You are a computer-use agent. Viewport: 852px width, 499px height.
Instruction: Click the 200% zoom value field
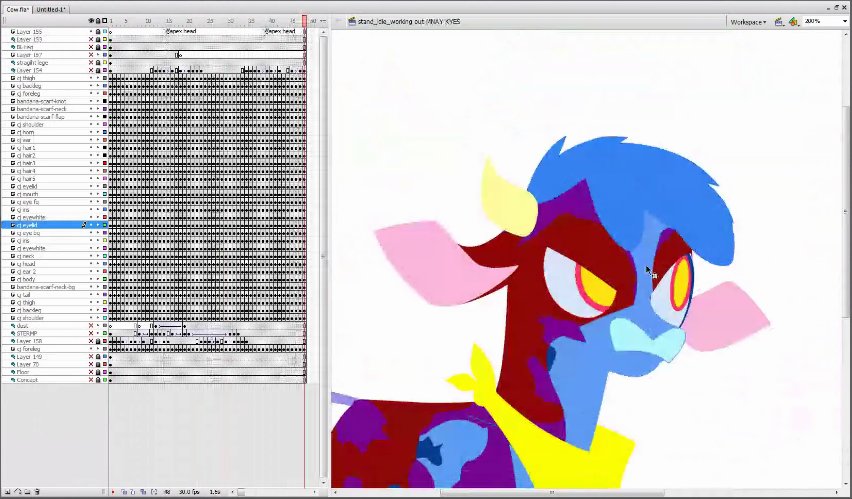(822, 21)
